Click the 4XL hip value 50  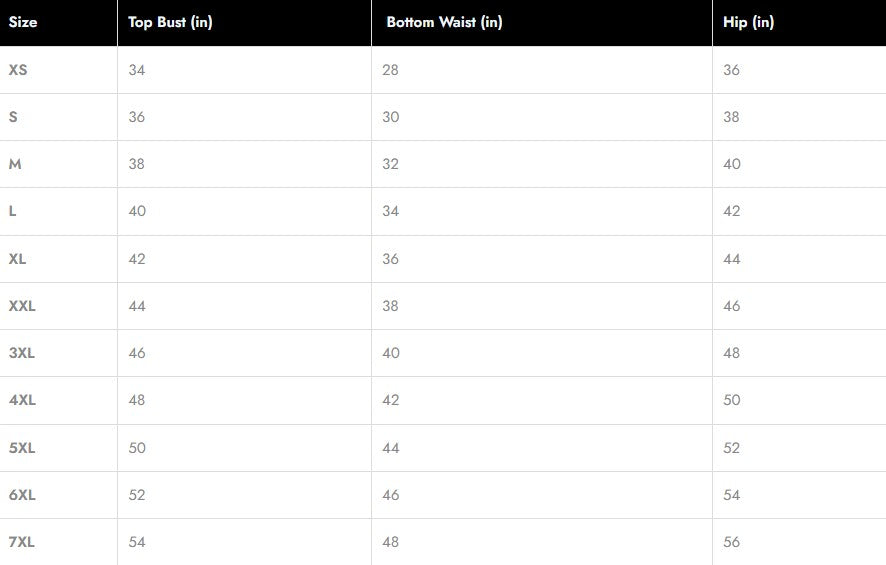732,400
